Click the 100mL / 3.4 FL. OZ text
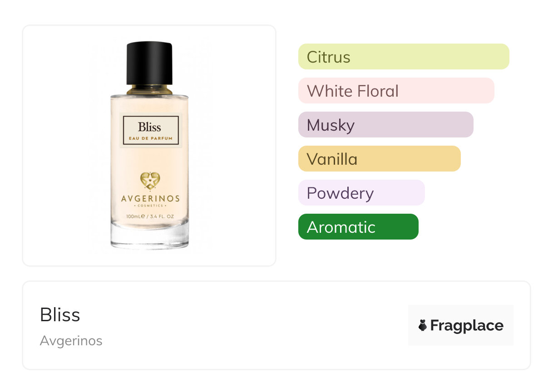 click(x=150, y=217)
